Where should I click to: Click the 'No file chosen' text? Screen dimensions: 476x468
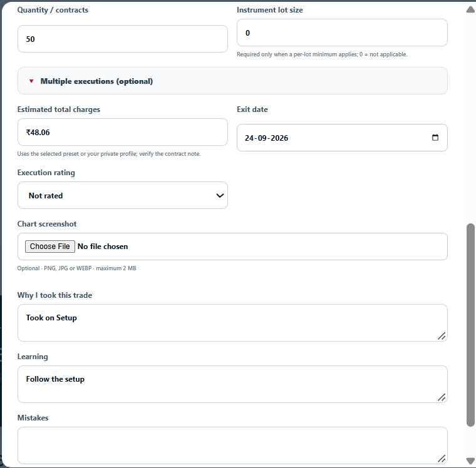(103, 247)
